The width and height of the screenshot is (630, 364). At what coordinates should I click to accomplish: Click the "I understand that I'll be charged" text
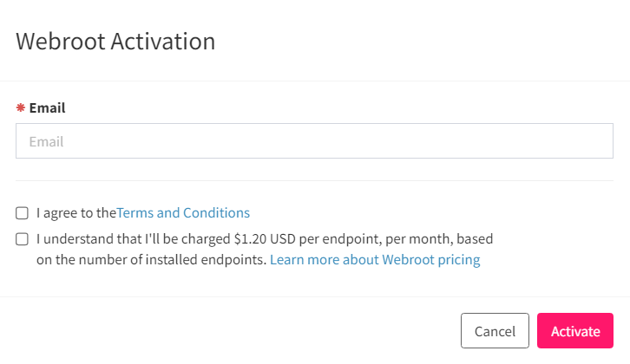coord(133,239)
